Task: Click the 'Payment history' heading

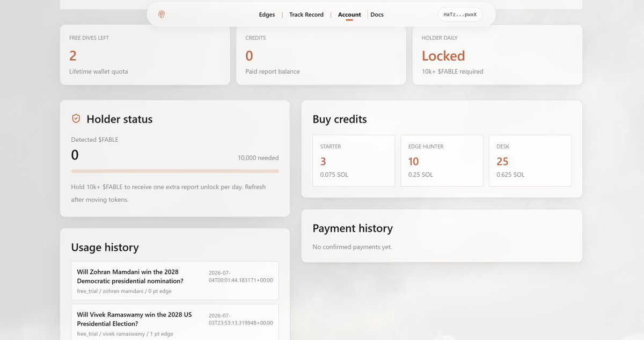Action: pos(353,228)
